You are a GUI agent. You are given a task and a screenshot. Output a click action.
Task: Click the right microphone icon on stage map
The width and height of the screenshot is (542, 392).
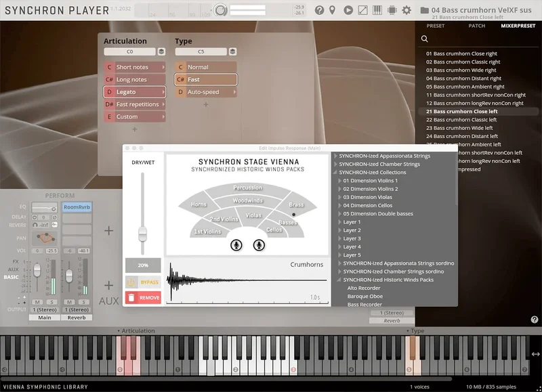[259, 245]
